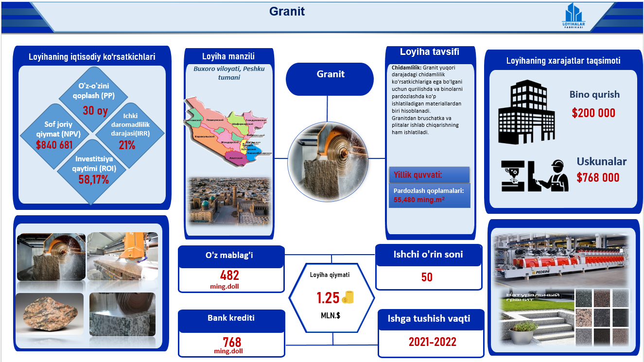Click the O'z mablag'i box
Image resolution: width=644 pixels, height=362 pixels.
[231, 269]
